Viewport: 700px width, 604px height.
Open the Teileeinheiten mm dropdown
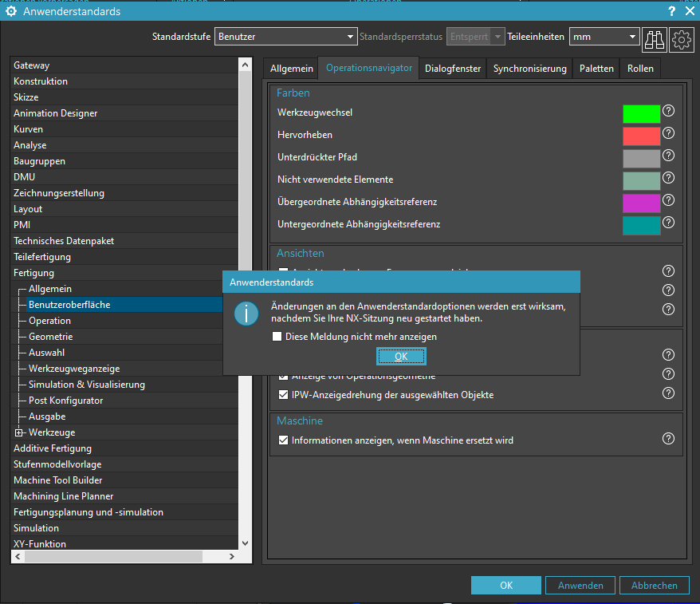pos(604,37)
